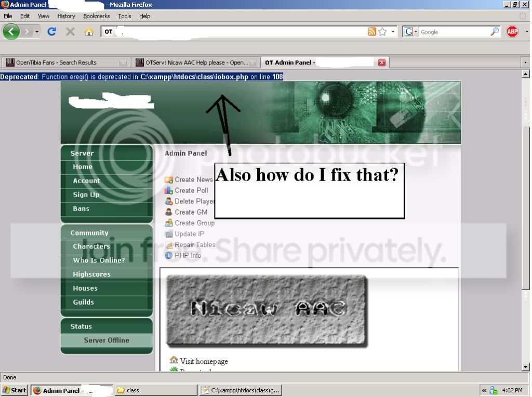Viewport: 532px width, 397px height.
Task: Open the History menu
Action: tap(66, 16)
